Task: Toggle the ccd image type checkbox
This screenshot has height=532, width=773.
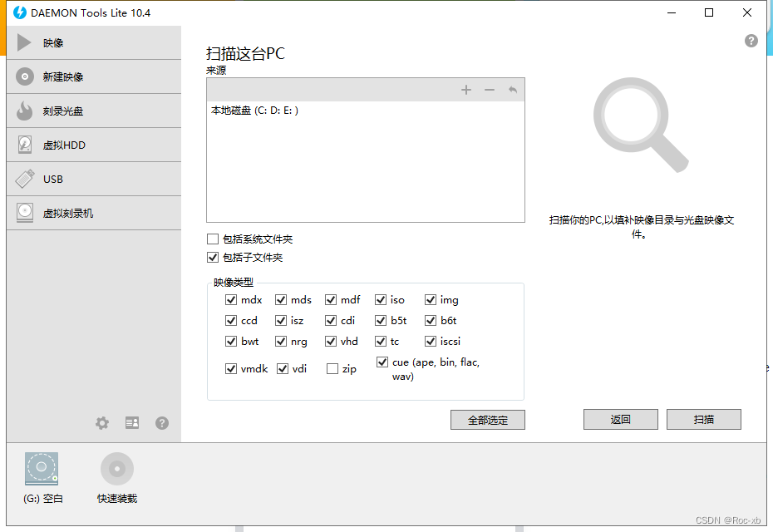Action: click(x=231, y=321)
